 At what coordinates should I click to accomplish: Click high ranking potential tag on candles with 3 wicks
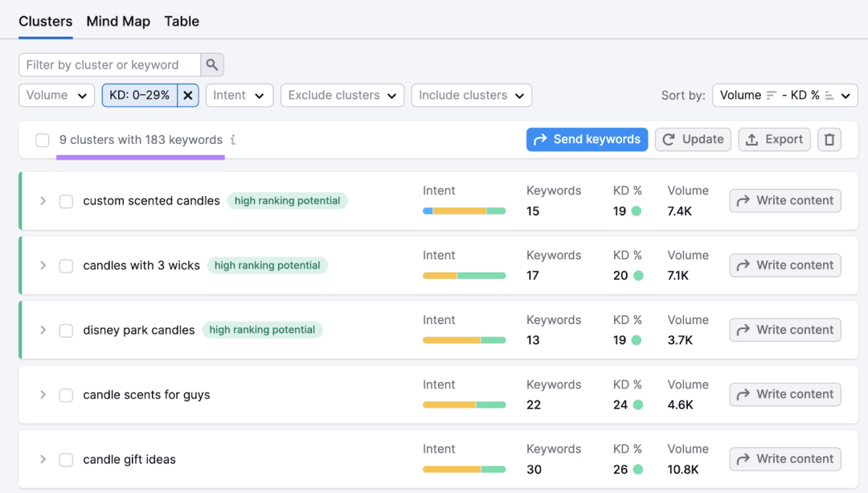coord(268,265)
